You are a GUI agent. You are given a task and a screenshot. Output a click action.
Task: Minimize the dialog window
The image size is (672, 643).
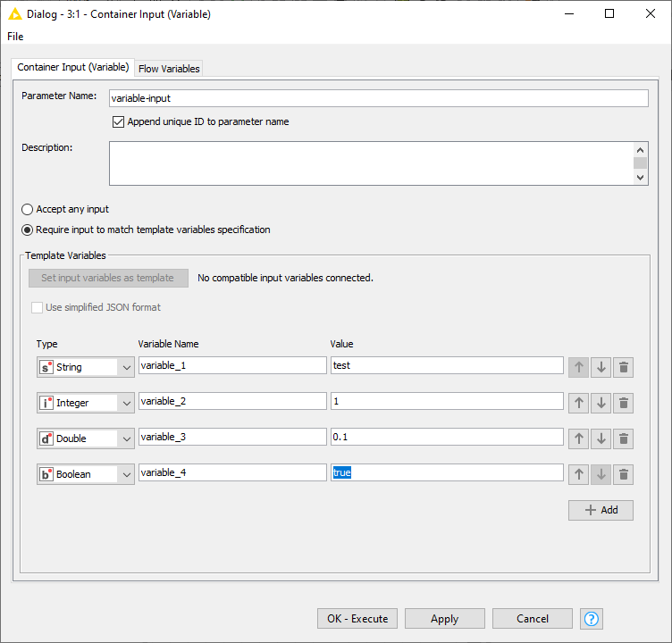click(x=569, y=13)
